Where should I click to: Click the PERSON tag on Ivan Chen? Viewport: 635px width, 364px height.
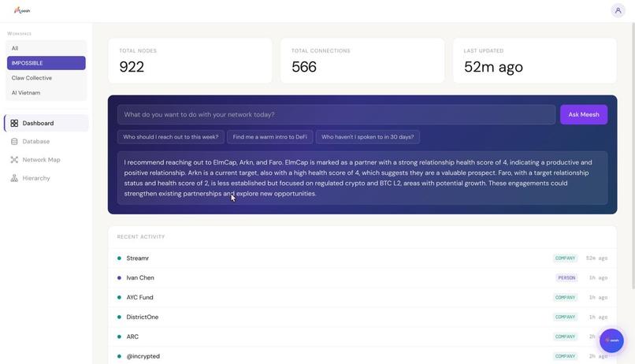tap(566, 278)
